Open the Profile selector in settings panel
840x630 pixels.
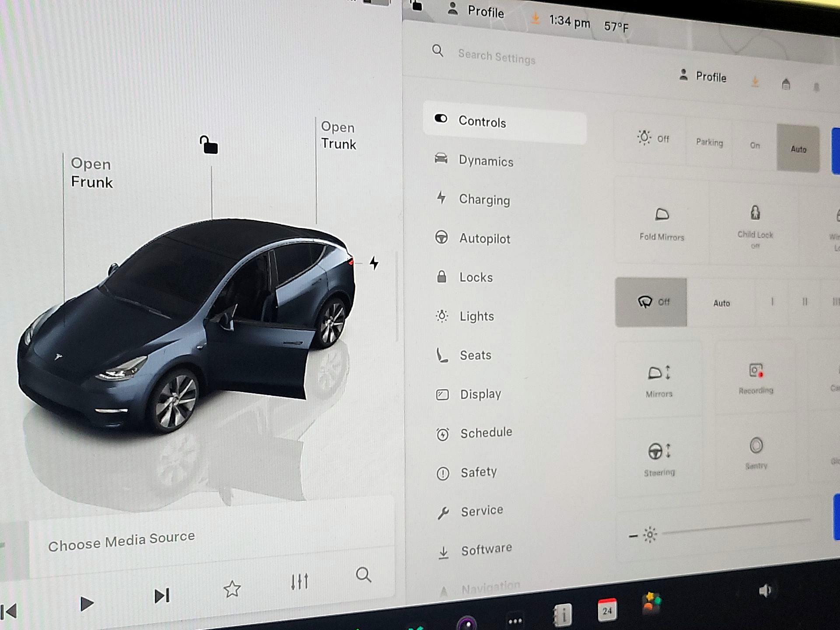coord(705,77)
